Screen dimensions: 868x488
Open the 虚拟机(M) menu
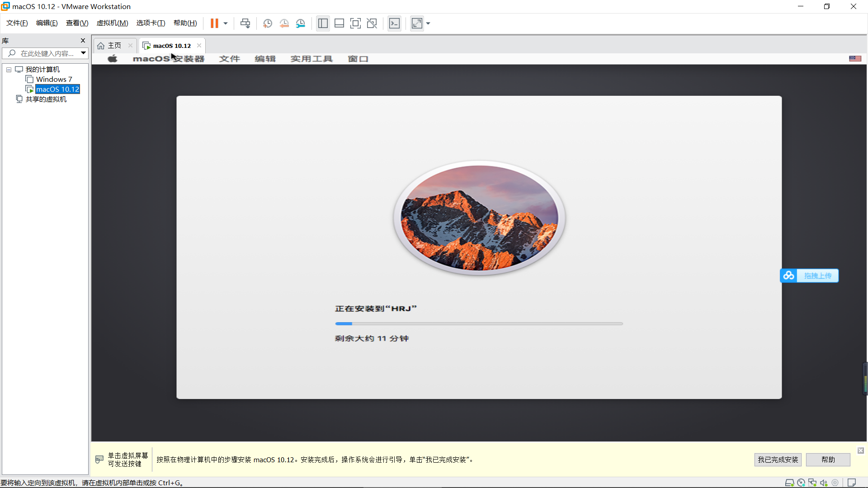(x=112, y=23)
